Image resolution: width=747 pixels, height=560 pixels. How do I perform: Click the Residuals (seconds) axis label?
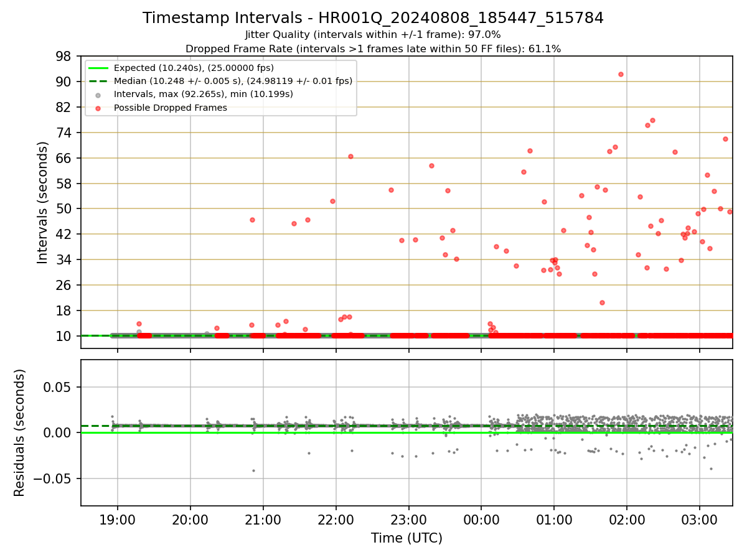(x=19, y=432)
